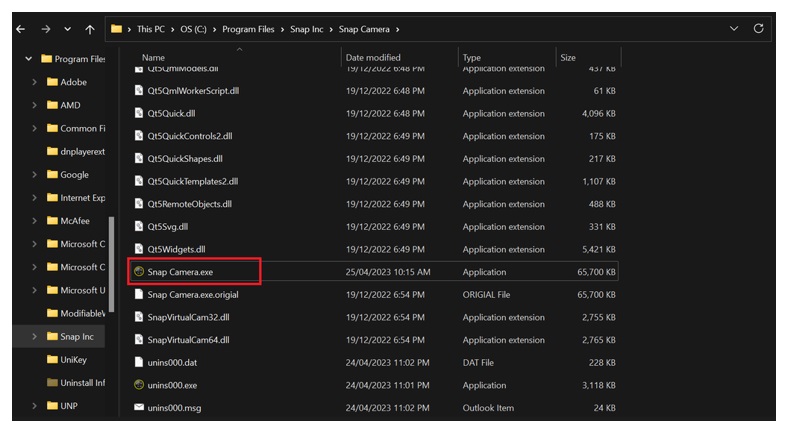Viewport: 790px width, 429px height.
Task: Click the Up directory arrow
Action: [x=90, y=29]
